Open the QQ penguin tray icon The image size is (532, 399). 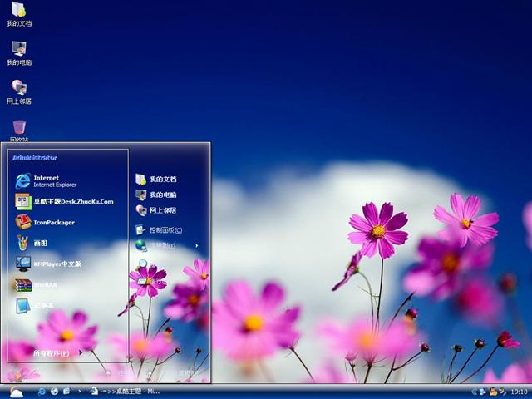(493, 392)
